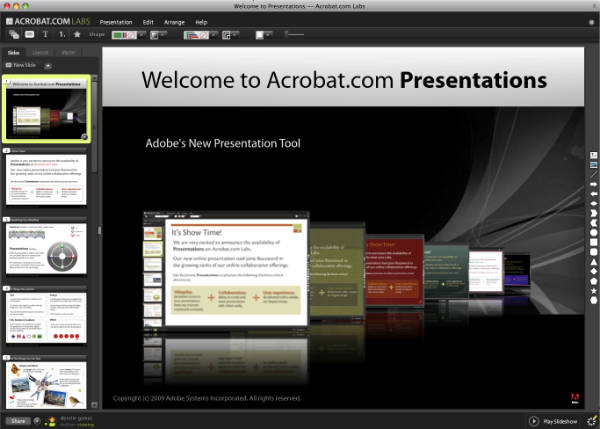Select the chevron banner shape
Screen dimensions: 600x429
(593, 213)
